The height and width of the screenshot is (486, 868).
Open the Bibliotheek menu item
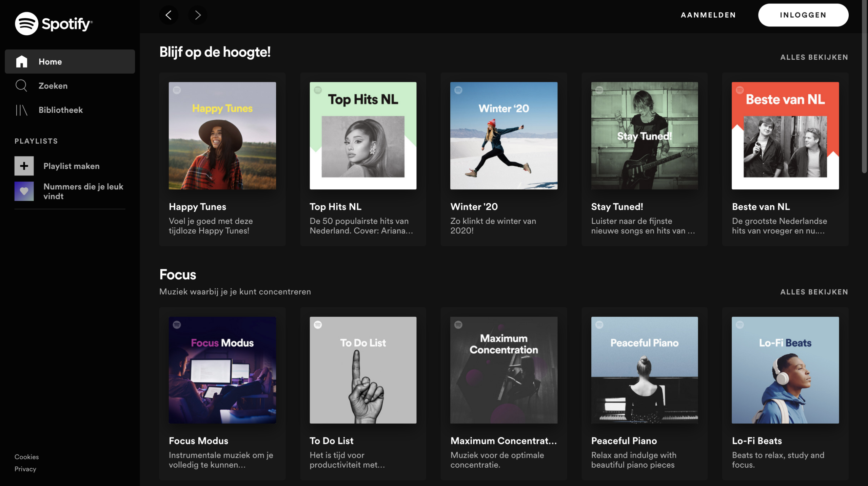tap(70, 110)
